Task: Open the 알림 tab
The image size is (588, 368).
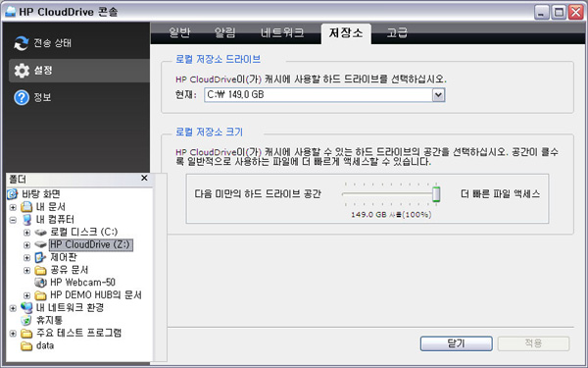Action: (x=225, y=33)
